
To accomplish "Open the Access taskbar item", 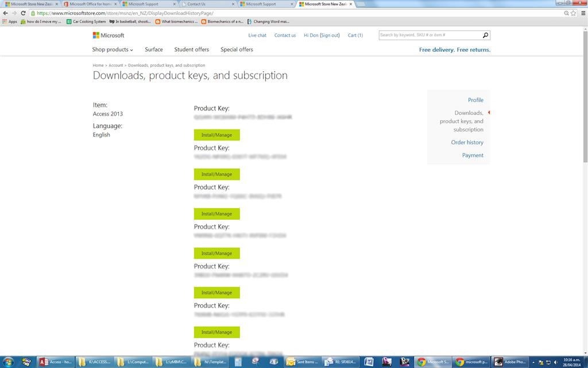I will pos(56,362).
